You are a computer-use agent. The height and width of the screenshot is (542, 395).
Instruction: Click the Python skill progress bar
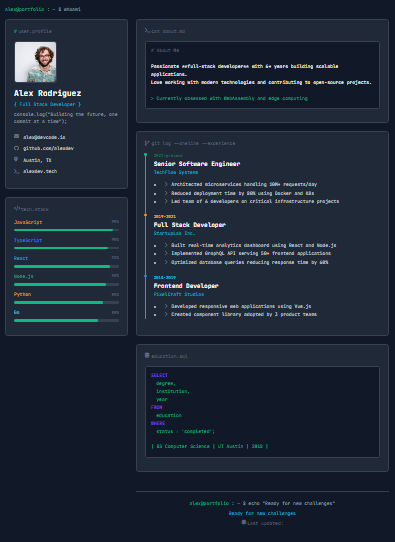66,302
